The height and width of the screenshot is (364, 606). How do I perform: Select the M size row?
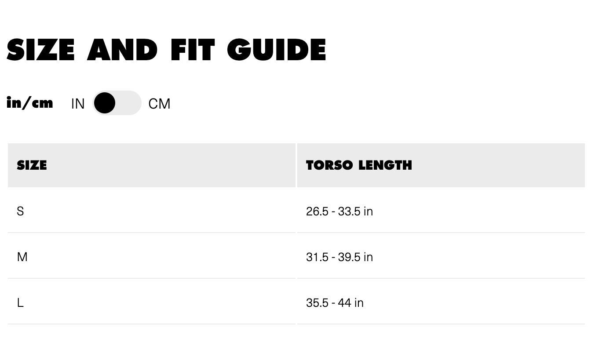(x=296, y=257)
